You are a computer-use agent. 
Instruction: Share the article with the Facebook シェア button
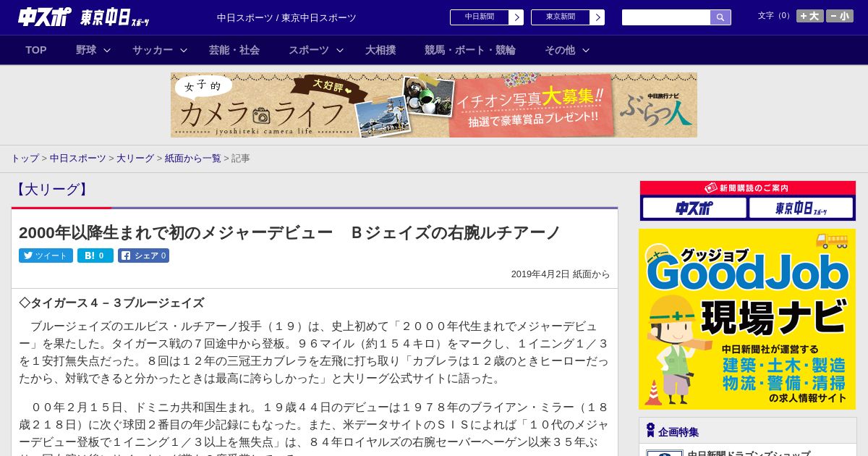click(143, 256)
